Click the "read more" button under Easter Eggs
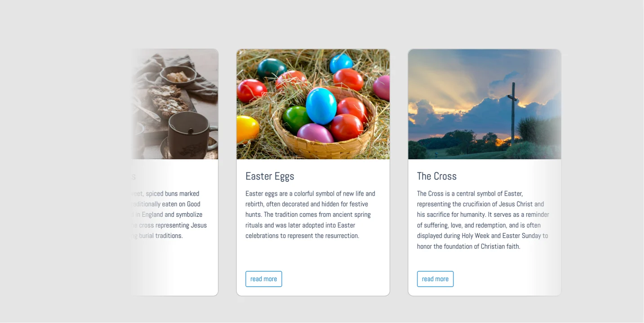Screen dimensions: 644x323 264,279
